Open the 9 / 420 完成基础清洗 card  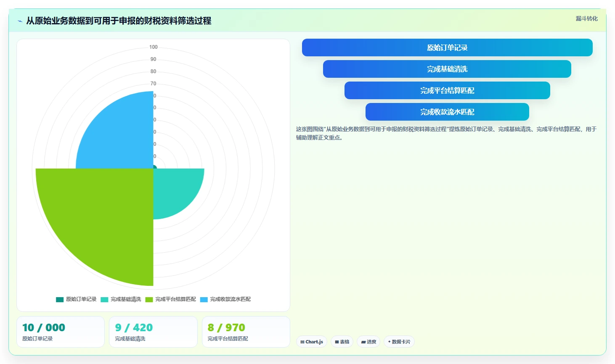coord(153,332)
